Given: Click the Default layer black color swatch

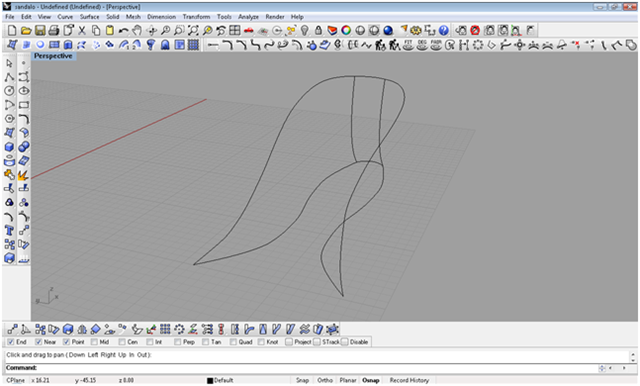Looking at the screenshot, I should click(210, 381).
